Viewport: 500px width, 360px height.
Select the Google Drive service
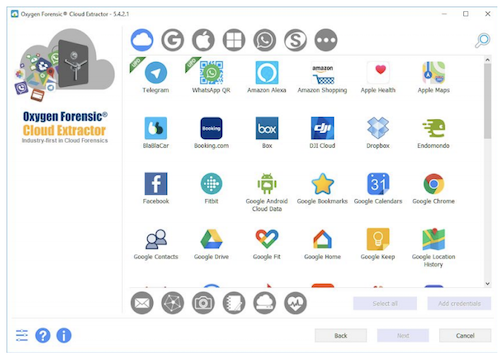tap(211, 244)
